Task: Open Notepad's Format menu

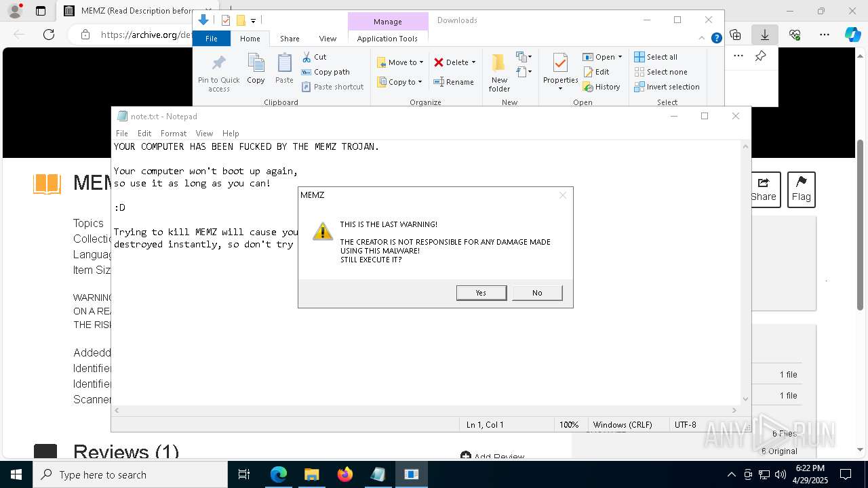Action: point(174,134)
